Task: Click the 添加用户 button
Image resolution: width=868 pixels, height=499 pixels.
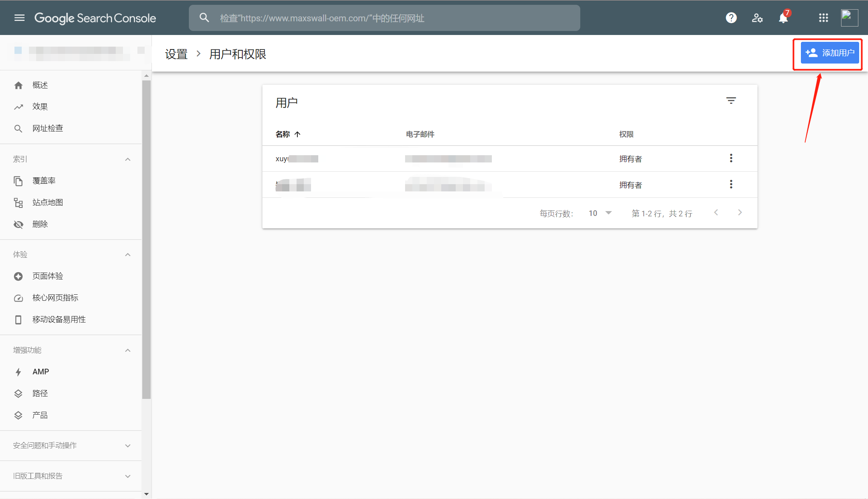Action: [x=829, y=53]
